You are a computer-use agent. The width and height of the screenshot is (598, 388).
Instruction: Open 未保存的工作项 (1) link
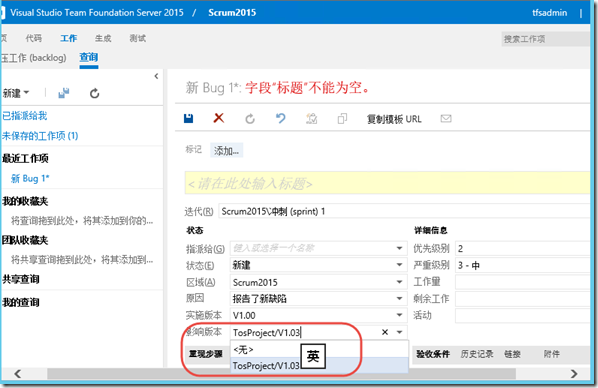point(40,136)
